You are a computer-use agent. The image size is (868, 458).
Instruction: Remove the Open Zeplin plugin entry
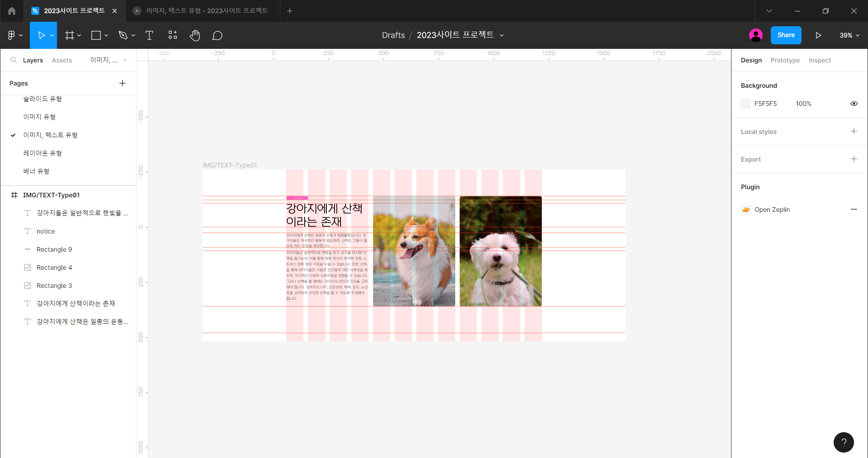(x=854, y=209)
